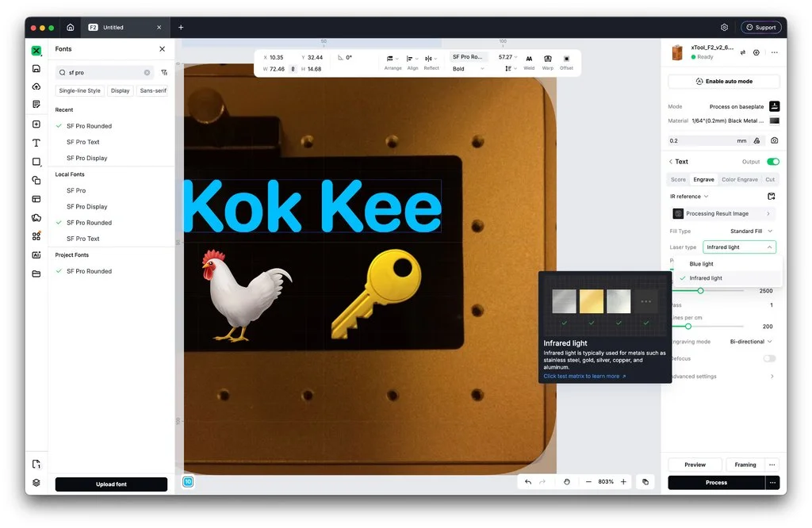
Task: Open device settings icon beside xTool name
Action: [756, 52]
